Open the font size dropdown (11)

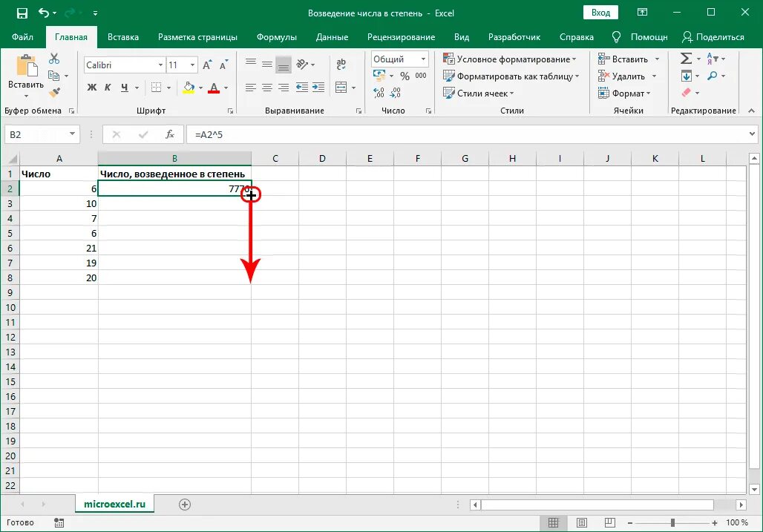pos(193,65)
